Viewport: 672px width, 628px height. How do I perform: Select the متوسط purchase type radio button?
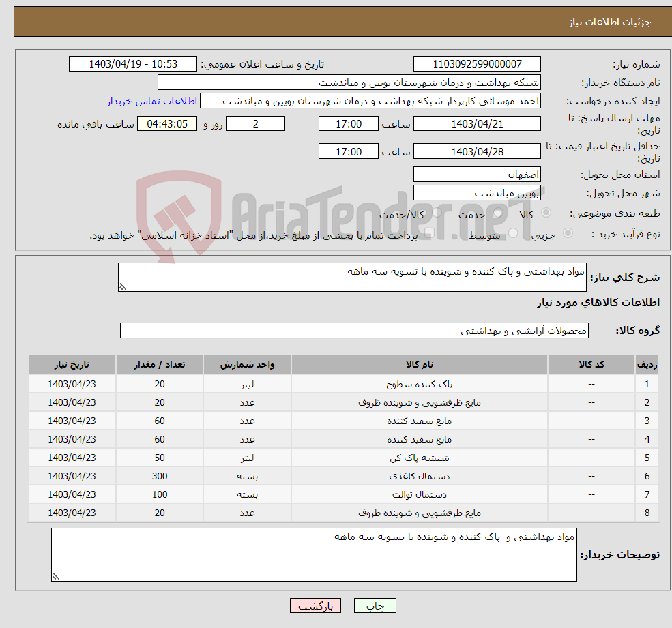click(x=513, y=233)
